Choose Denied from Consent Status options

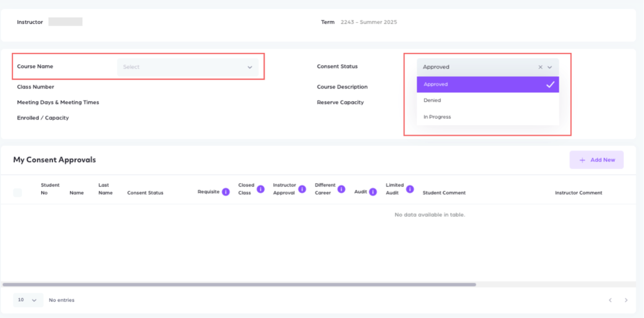(487, 101)
